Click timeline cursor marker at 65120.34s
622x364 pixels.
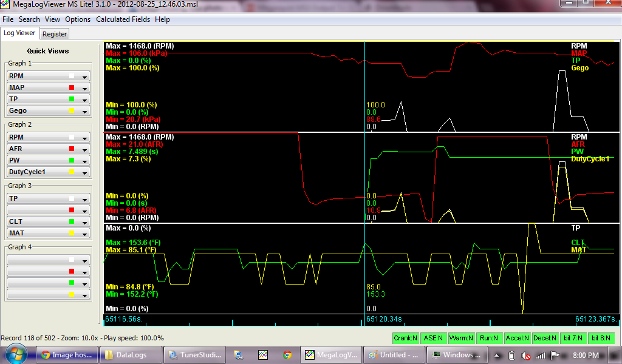tap(383, 319)
